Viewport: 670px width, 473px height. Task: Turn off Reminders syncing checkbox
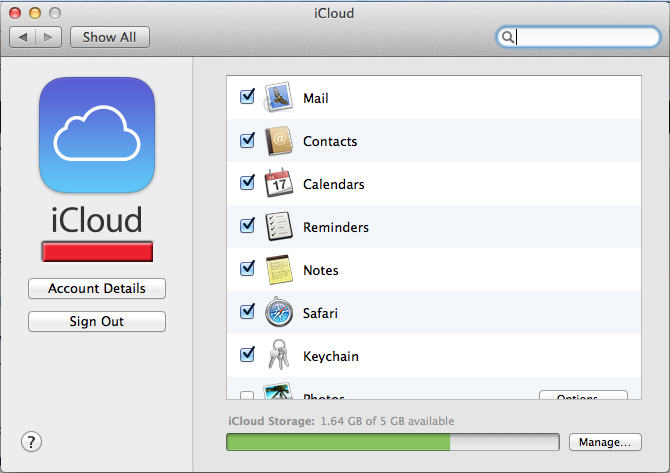point(247,225)
